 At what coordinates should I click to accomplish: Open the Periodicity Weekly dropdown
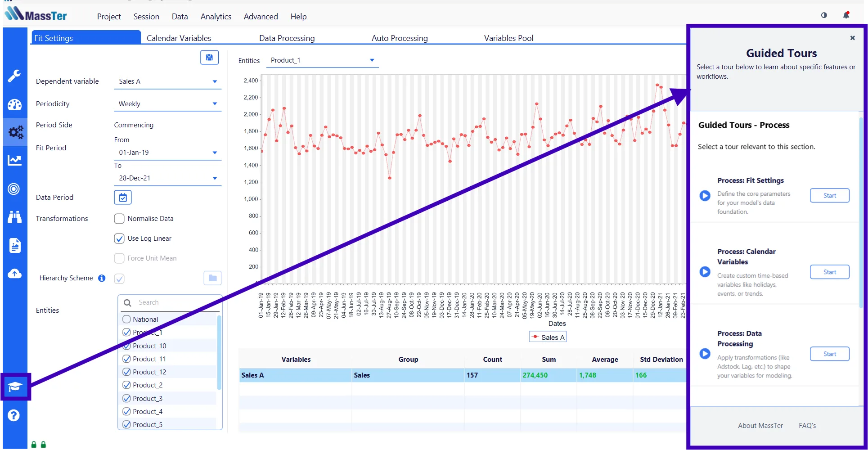[x=167, y=104]
